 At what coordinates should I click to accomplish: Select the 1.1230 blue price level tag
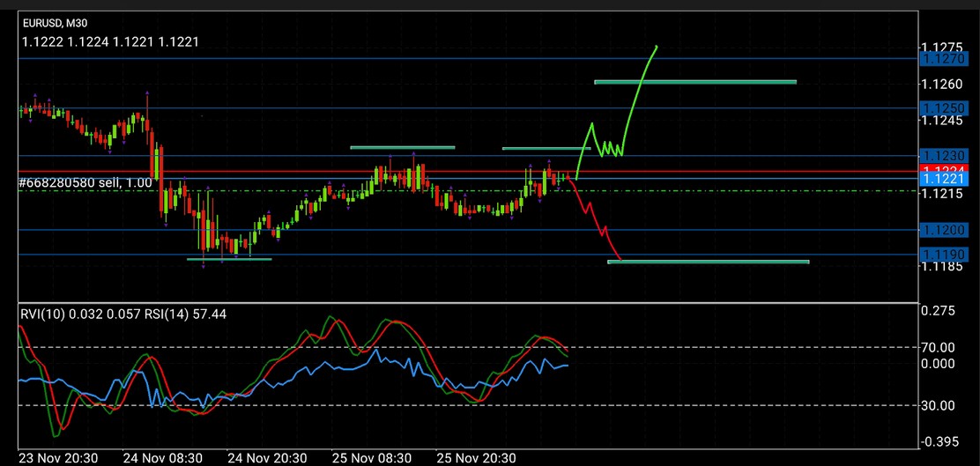(944, 155)
